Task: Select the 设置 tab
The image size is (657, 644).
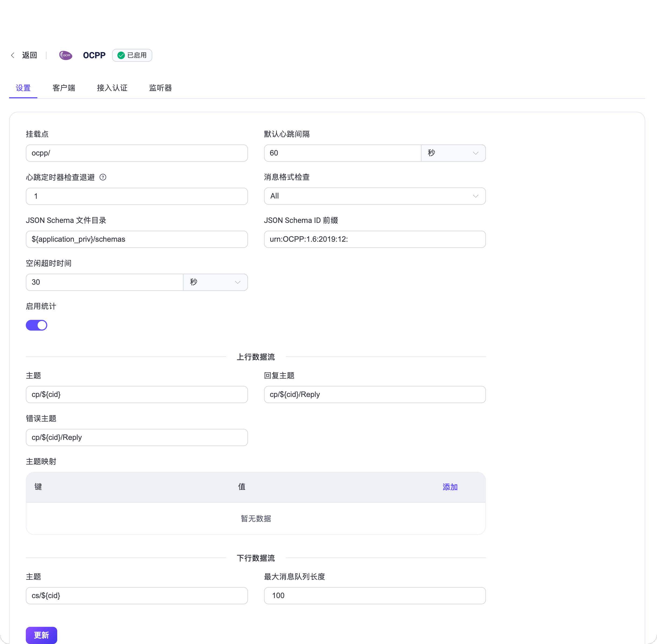Action: tap(23, 88)
